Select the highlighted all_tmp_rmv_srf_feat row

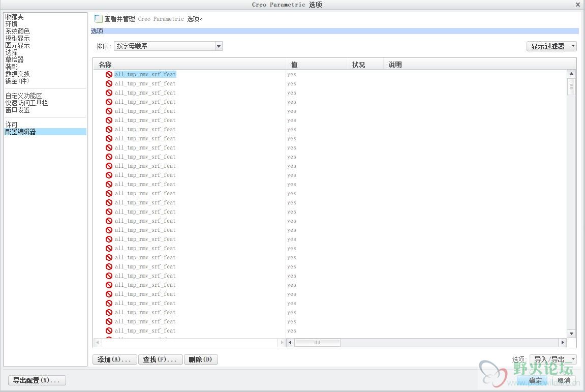click(x=145, y=74)
